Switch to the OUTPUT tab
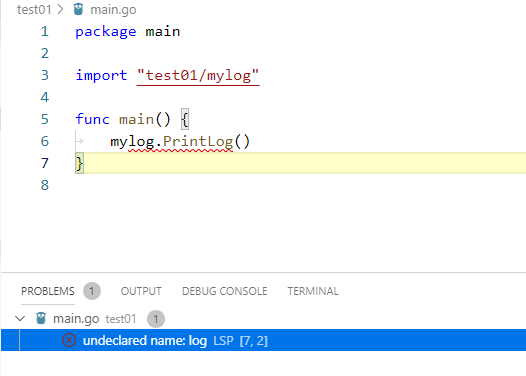The height and width of the screenshot is (376, 526). click(x=141, y=291)
